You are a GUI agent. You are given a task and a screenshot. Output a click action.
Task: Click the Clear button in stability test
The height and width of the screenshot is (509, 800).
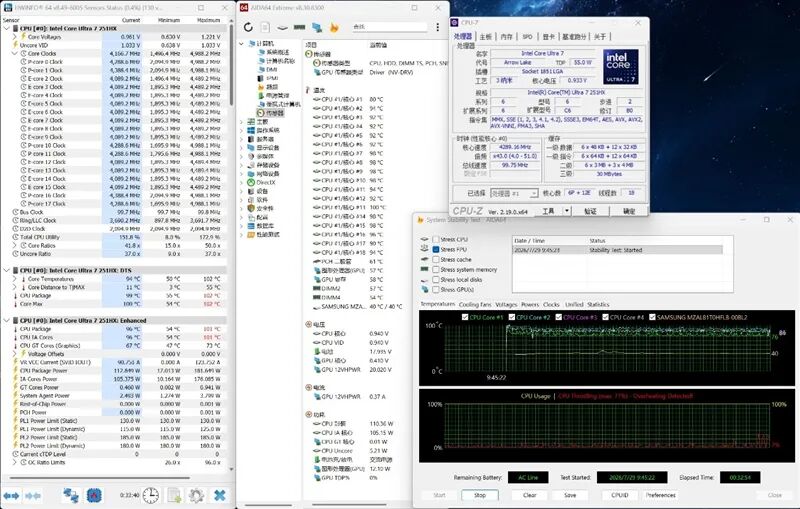pos(530,495)
